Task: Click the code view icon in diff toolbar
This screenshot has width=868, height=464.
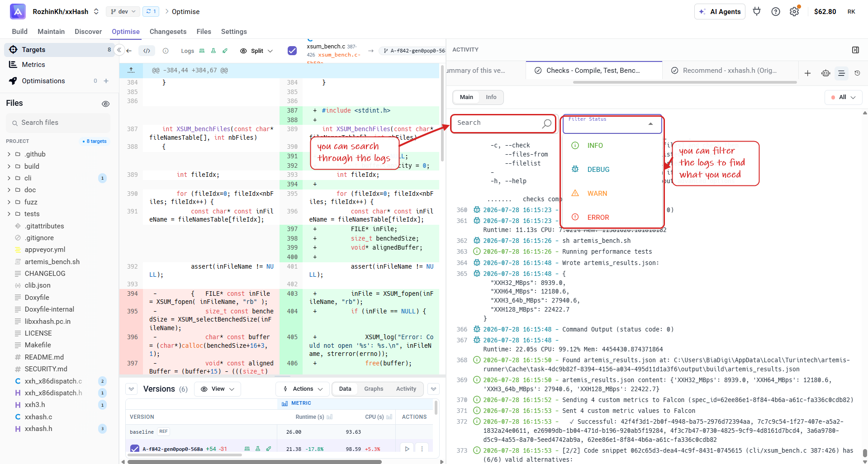Action: coord(147,51)
